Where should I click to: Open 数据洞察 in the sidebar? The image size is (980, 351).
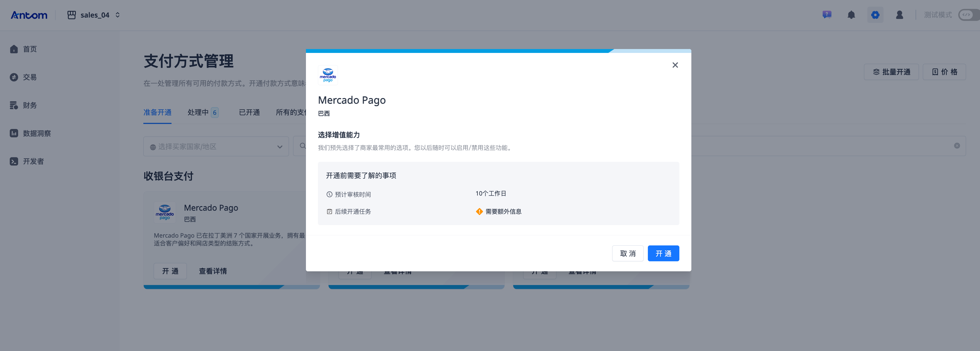tap(37, 133)
